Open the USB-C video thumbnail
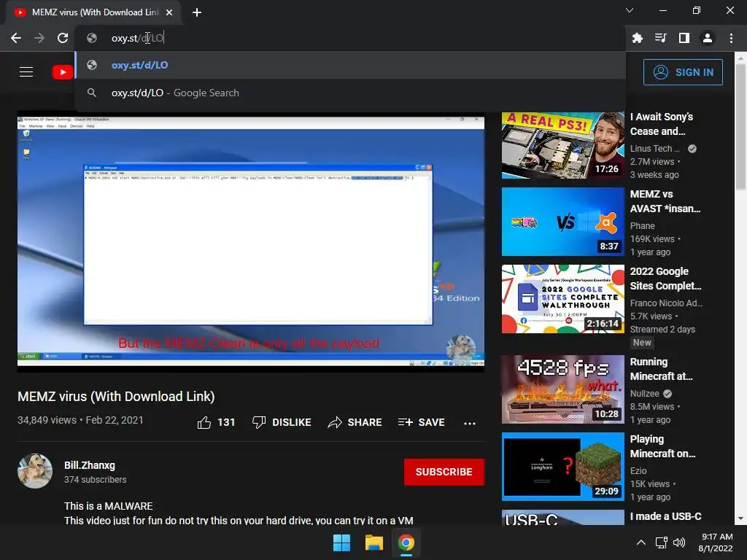This screenshot has width=747, height=560. (x=563, y=518)
